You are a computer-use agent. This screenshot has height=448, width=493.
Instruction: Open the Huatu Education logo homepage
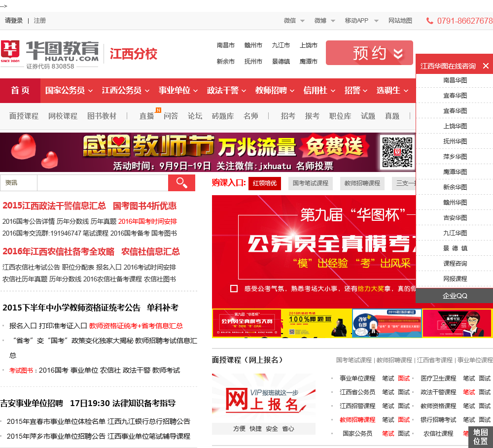[50, 54]
